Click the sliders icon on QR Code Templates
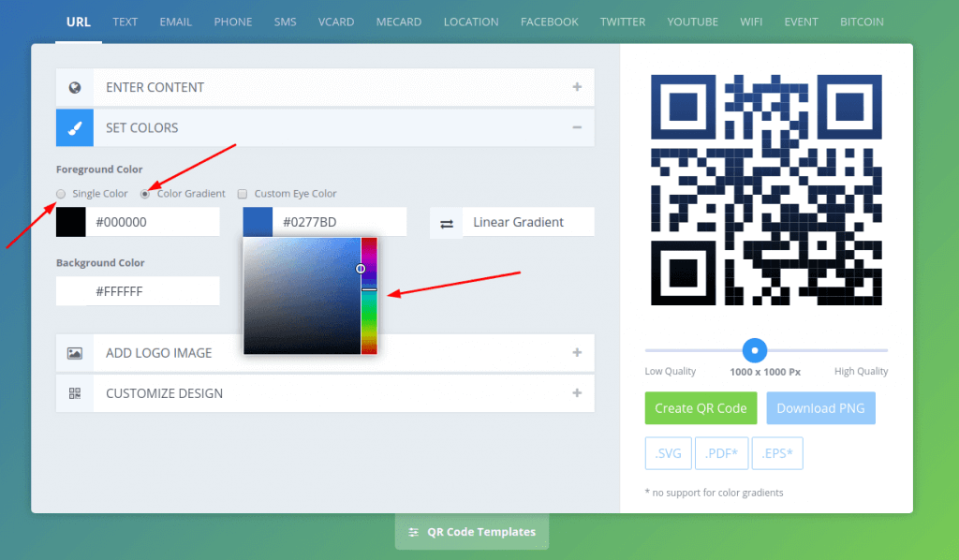 click(x=412, y=531)
